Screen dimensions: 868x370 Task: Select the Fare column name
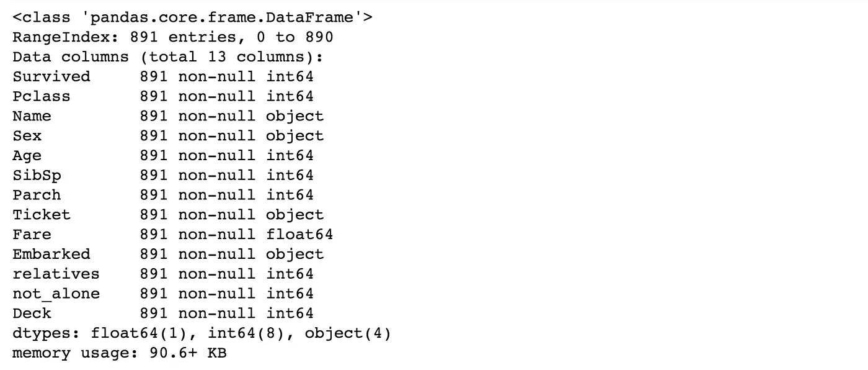pos(32,235)
